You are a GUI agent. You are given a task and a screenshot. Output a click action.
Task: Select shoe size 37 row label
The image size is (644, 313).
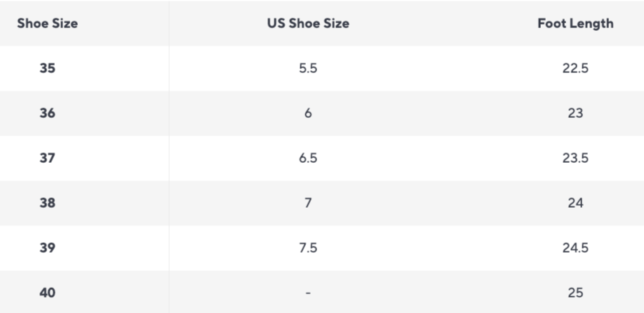pyautogui.click(x=48, y=158)
